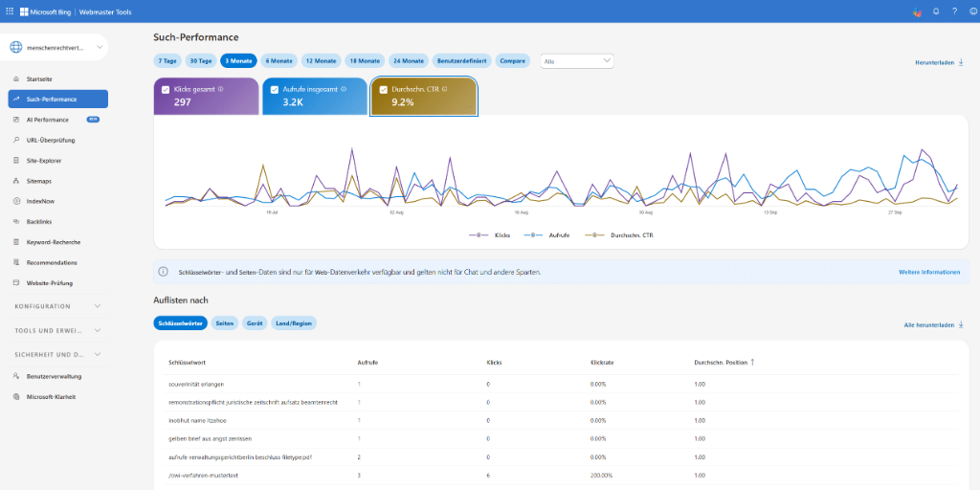Expand the SICHERHEIT UND D... section

(x=56, y=354)
